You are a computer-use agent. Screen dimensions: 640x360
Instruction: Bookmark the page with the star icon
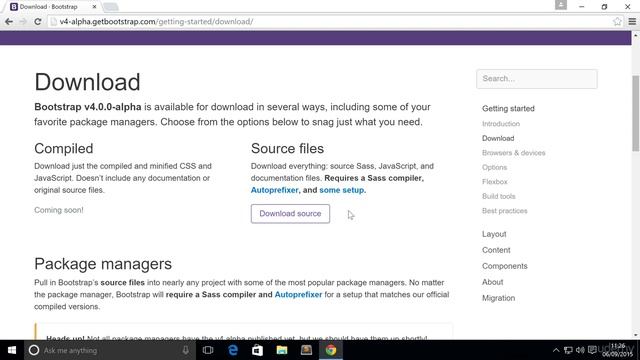(x=617, y=22)
